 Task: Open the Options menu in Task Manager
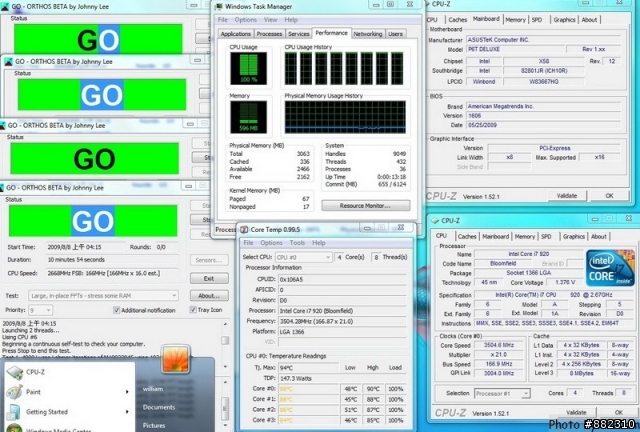tap(245, 20)
